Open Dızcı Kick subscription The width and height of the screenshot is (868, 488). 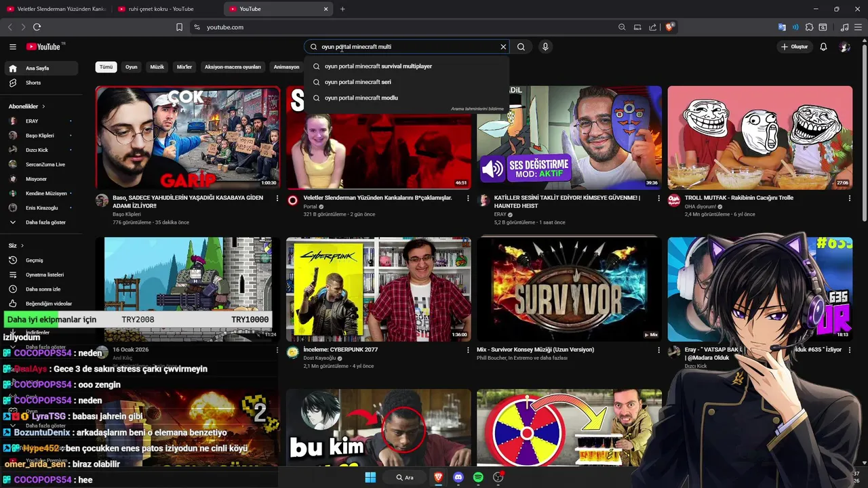(x=41, y=150)
